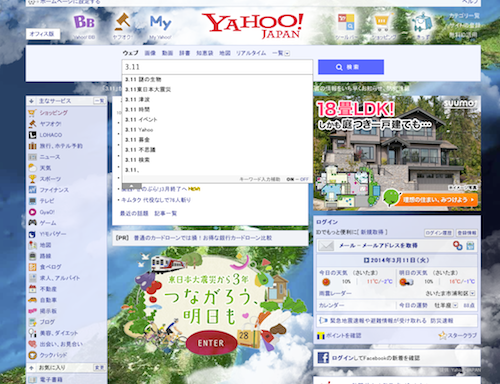Expand the date arrow beside 2014年3月11日
The height and width of the screenshot is (384, 500).
366,260
